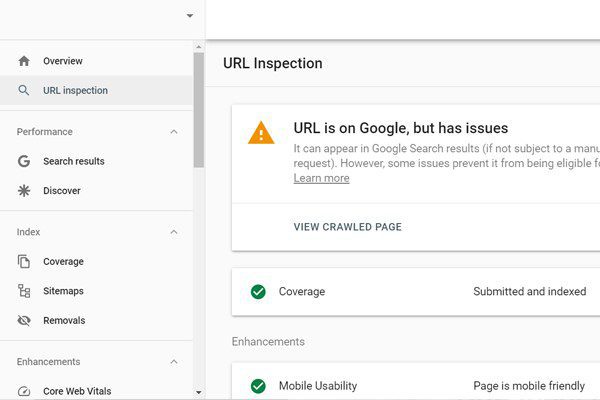Click the 'Enhancements' label above Mobile Usability

268,341
